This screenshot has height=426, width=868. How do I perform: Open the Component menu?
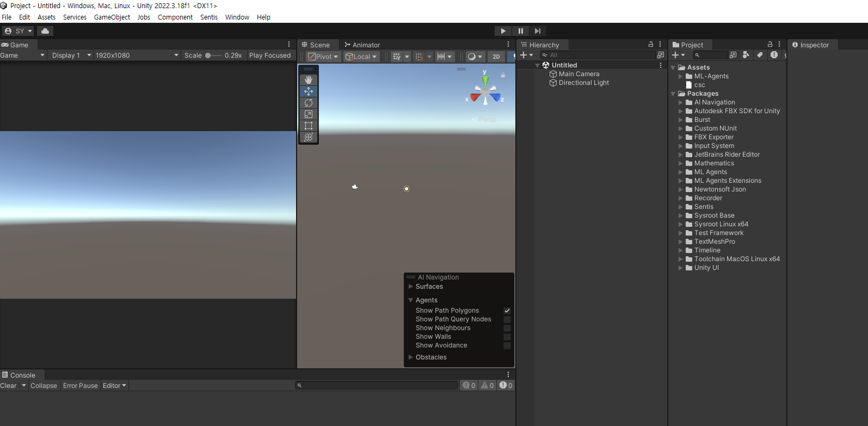pyautogui.click(x=175, y=17)
